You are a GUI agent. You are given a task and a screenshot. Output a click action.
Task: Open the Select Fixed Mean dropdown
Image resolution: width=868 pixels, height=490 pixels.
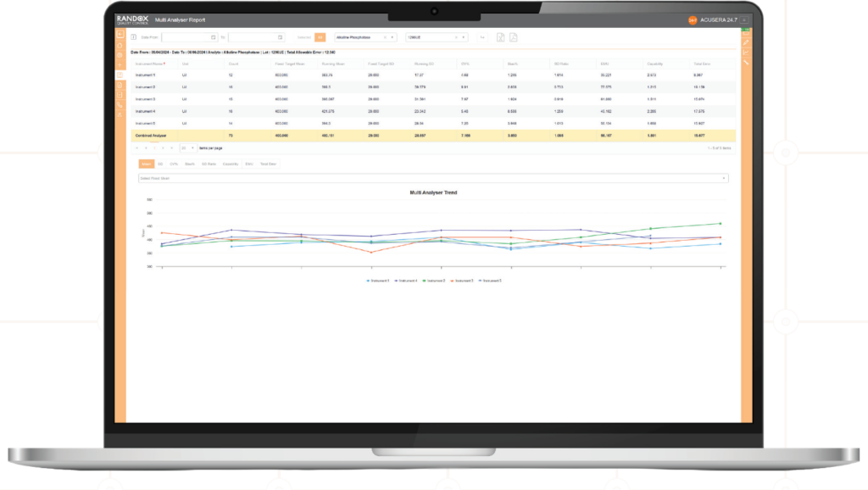click(433, 178)
